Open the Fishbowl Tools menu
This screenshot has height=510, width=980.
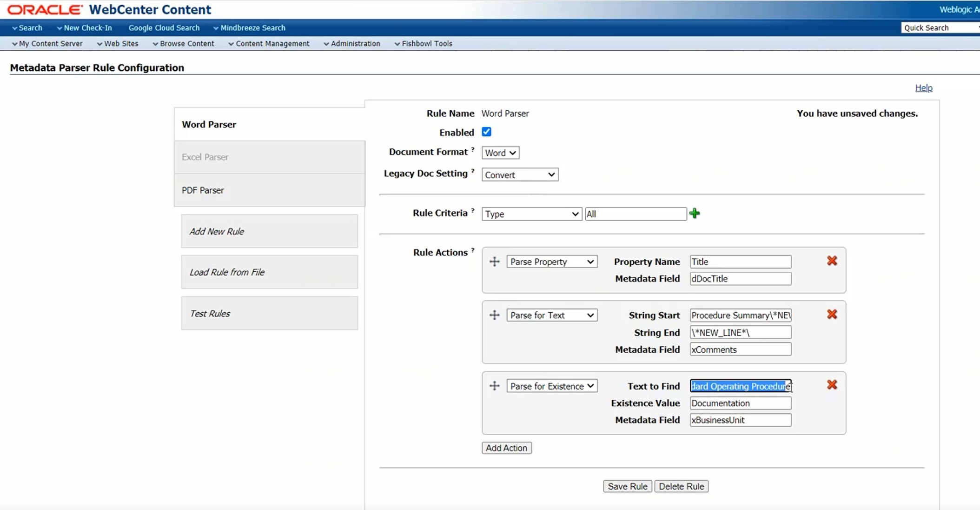[x=423, y=43]
